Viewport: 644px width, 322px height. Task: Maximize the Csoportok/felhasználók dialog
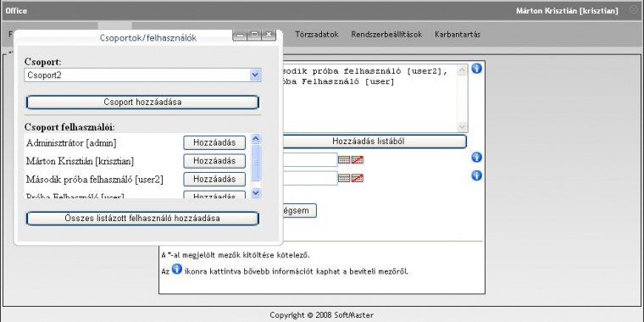coord(255,36)
